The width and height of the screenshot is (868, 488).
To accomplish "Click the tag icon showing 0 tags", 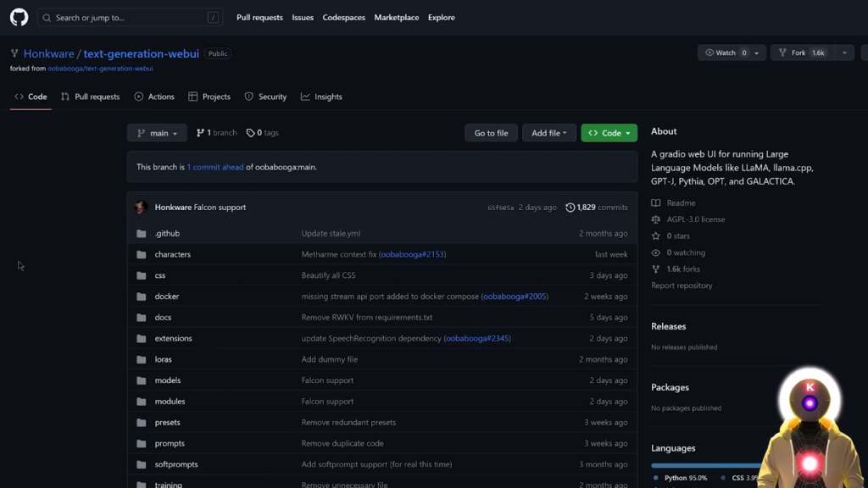I will click(250, 133).
